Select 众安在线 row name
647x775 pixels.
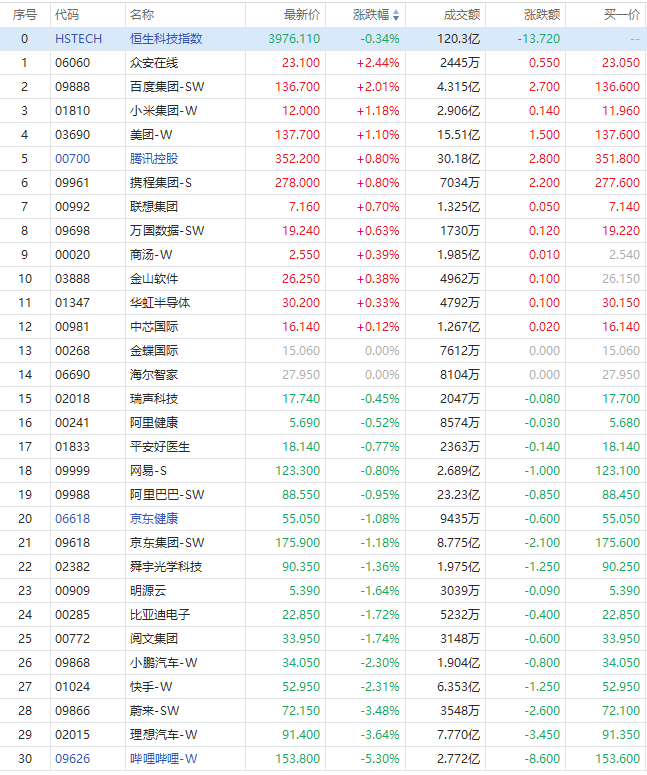coord(154,63)
